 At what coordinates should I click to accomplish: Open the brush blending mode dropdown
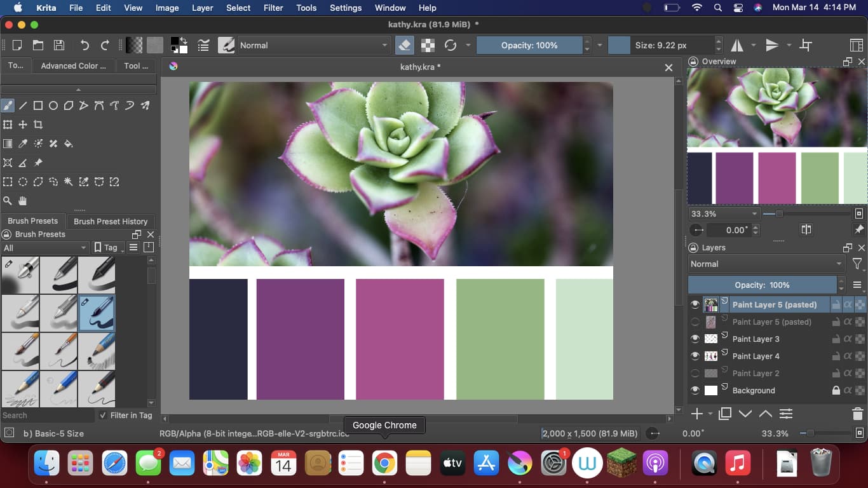(314, 45)
